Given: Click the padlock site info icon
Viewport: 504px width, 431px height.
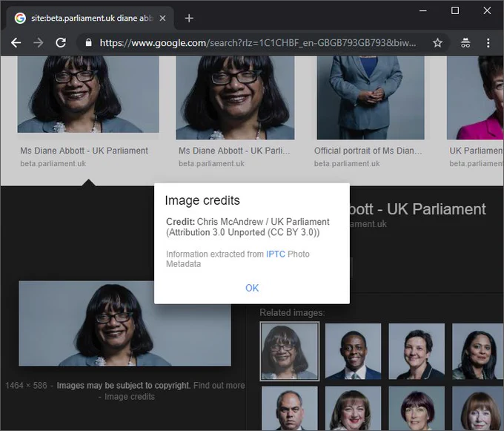Looking at the screenshot, I should click(x=88, y=42).
